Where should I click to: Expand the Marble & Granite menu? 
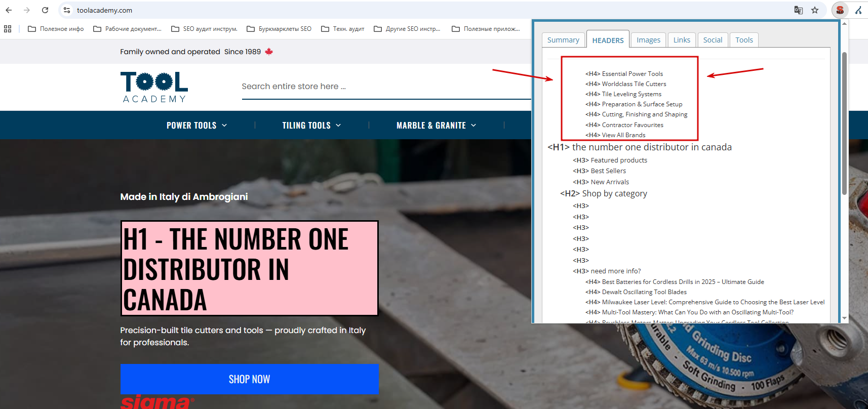tap(437, 126)
